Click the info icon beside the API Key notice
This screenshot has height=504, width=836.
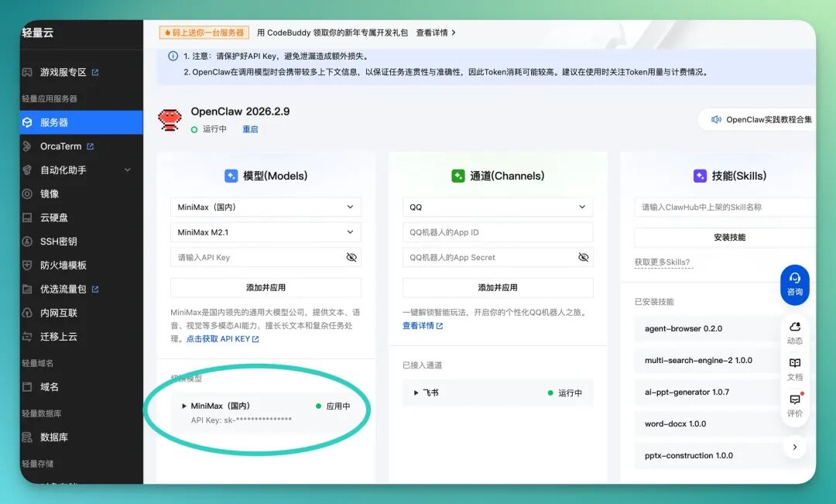(x=173, y=56)
